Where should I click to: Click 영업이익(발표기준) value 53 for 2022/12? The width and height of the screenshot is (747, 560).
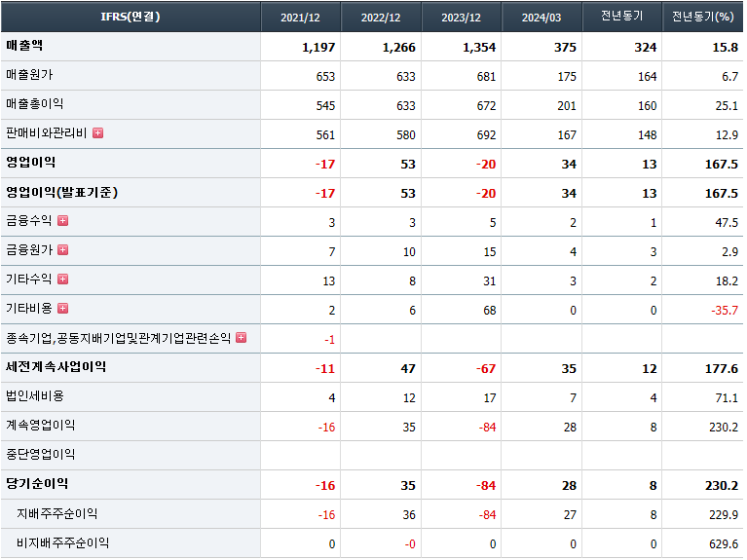pyautogui.click(x=408, y=194)
